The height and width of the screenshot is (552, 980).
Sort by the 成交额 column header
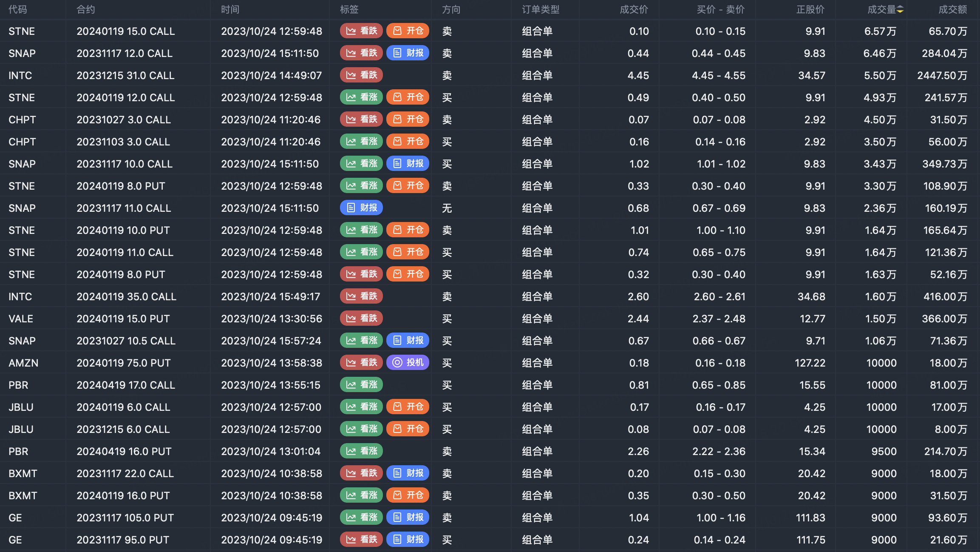pos(953,9)
